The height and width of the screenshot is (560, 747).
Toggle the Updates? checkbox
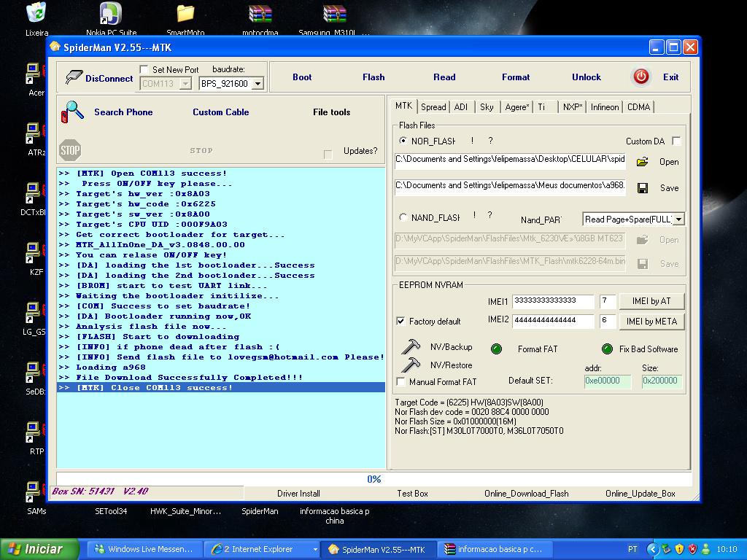(x=328, y=155)
